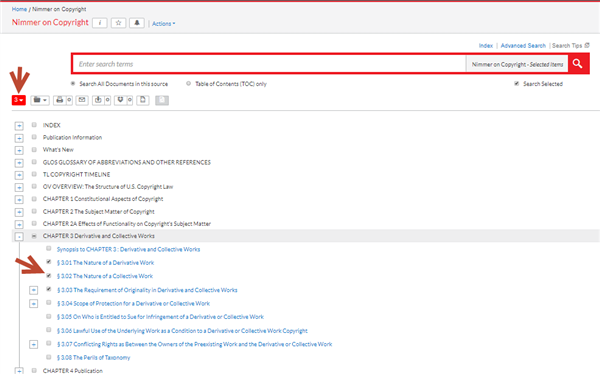
Task: Click the grey book view icon
Action: (x=162, y=100)
